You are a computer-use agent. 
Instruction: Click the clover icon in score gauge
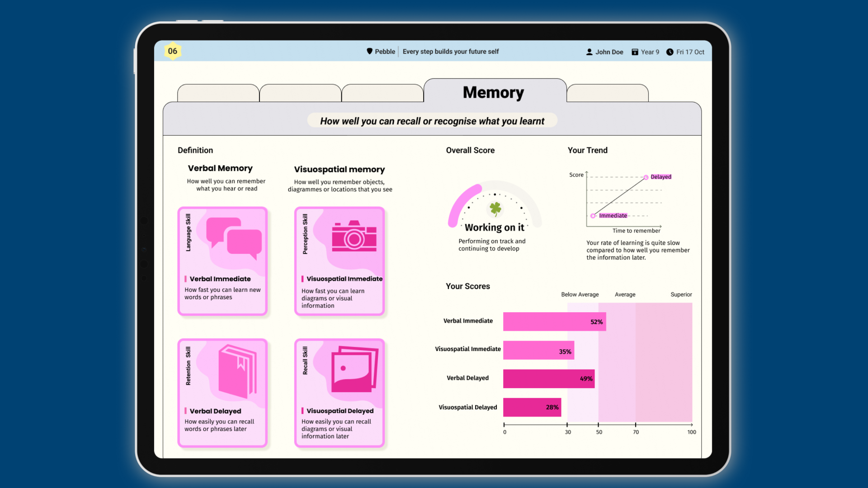[495, 208]
